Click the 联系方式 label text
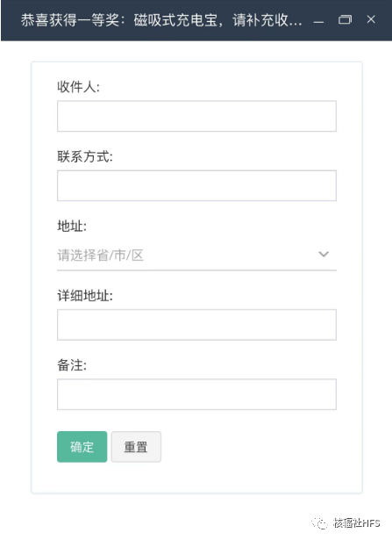 (x=85, y=156)
